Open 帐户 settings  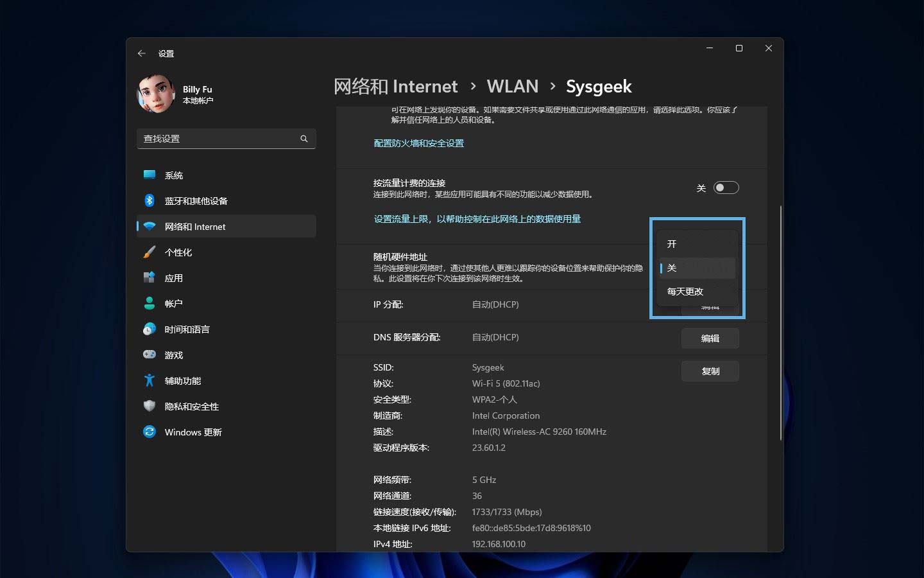pyautogui.click(x=173, y=303)
